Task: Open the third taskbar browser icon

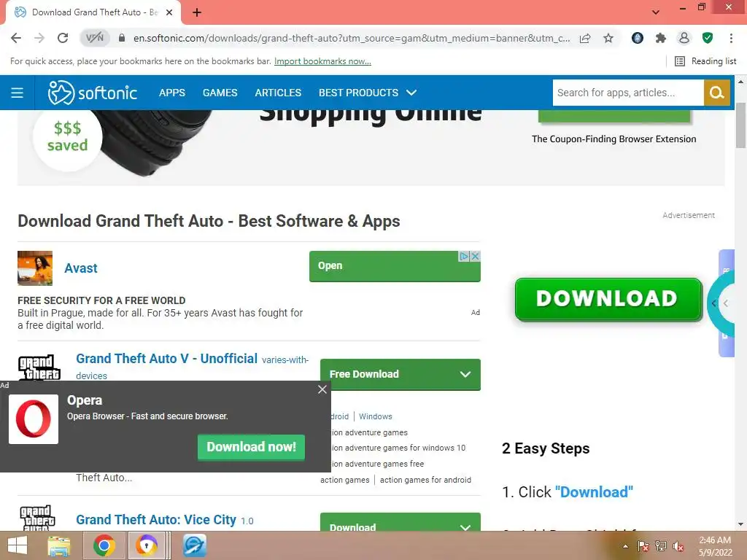Action: pyautogui.click(x=147, y=545)
